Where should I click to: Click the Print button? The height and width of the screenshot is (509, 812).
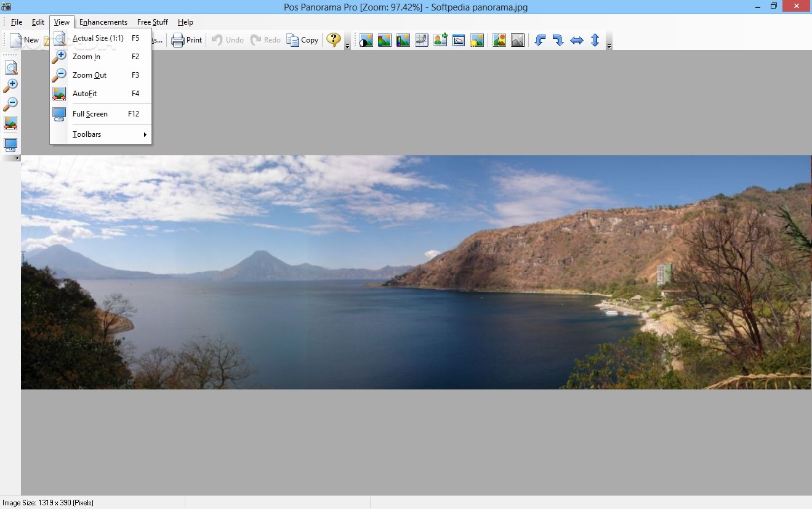tap(187, 40)
